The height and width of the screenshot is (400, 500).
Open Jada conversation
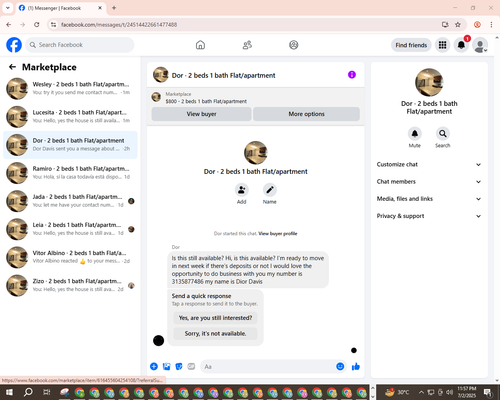click(x=70, y=201)
